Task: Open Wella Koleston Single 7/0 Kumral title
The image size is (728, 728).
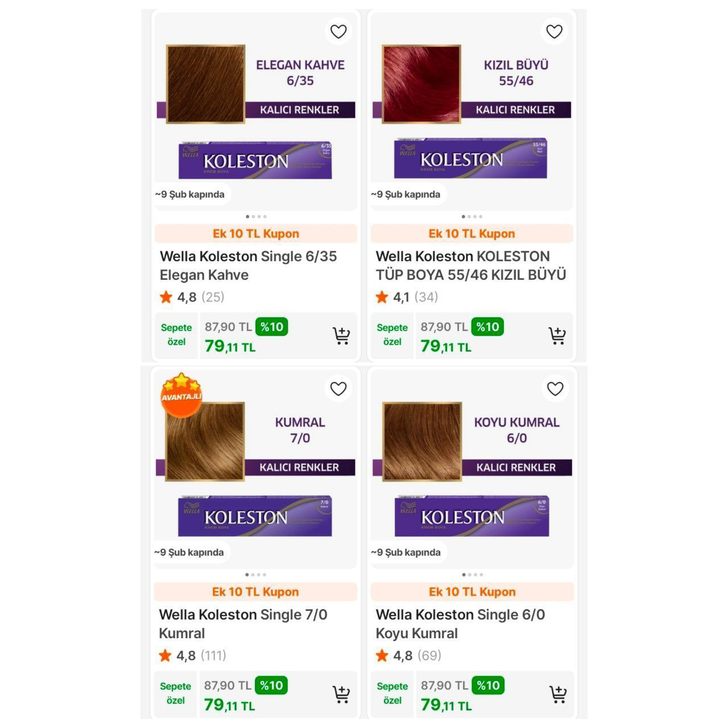Action: coord(243,624)
